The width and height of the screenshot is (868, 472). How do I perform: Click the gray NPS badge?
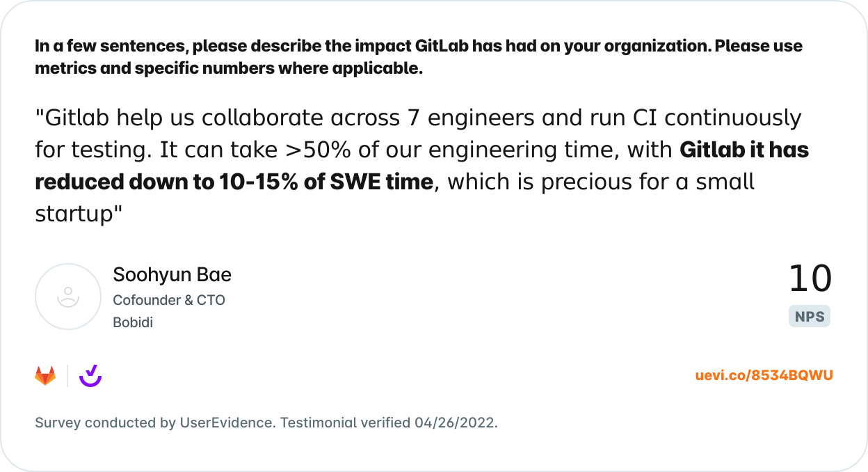(810, 317)
